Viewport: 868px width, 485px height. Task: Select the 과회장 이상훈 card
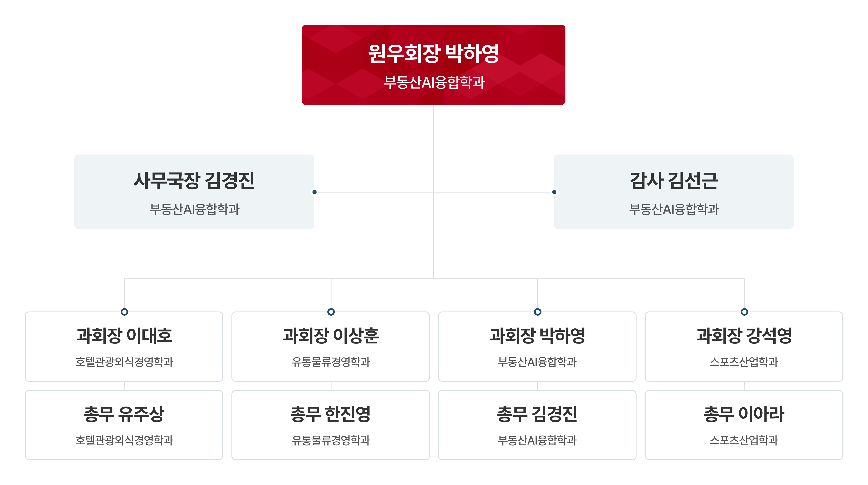coord(330,347)
